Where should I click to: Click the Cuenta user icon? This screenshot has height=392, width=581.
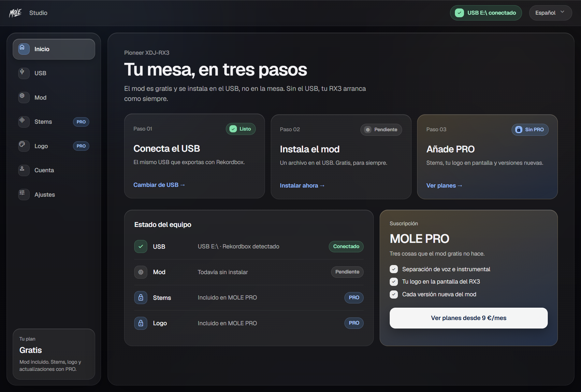coord(22,169)
